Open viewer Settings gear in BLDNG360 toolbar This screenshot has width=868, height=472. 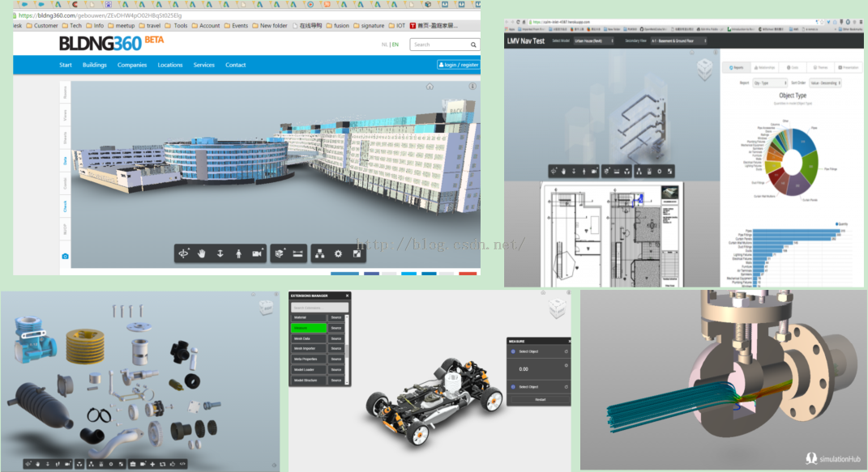(x=338, y=253)
